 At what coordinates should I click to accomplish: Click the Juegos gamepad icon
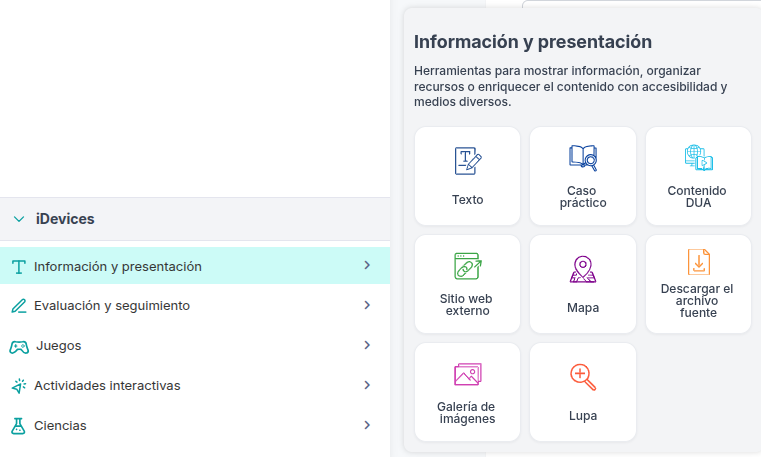tap(18, 346)
